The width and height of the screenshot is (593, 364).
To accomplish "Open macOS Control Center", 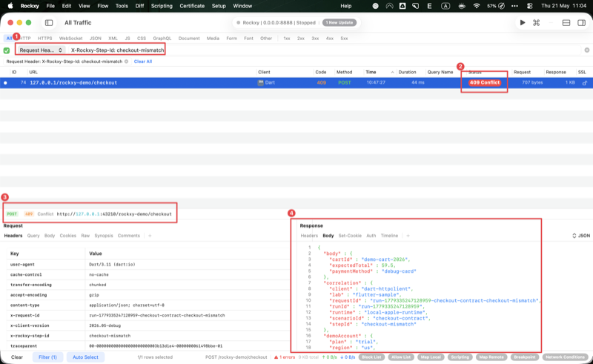I will [x=530, y=6].
